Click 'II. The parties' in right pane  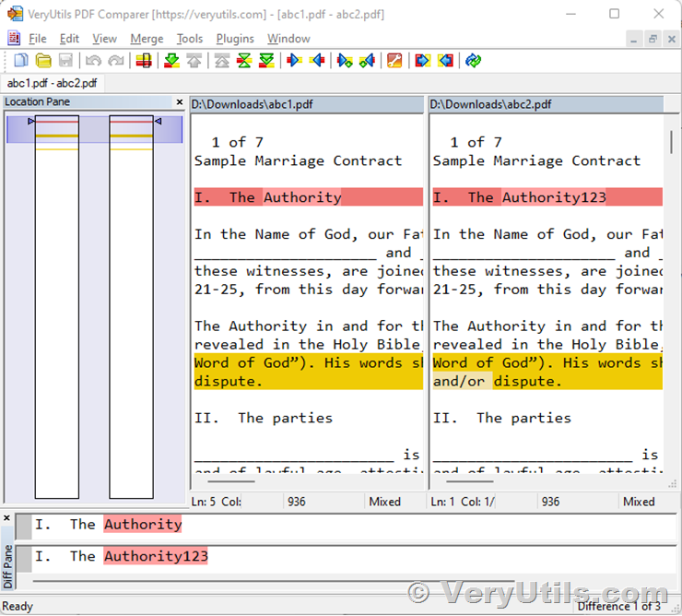(x=502, y=418)
